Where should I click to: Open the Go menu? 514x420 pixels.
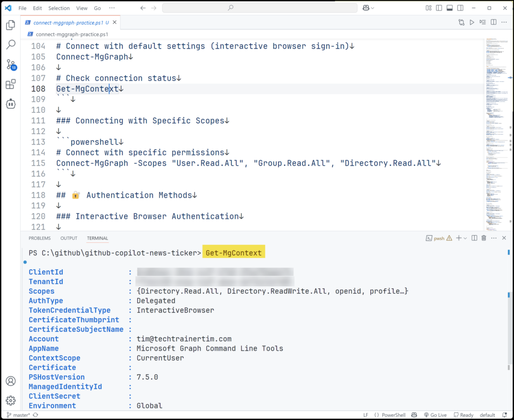coord(97,8)
